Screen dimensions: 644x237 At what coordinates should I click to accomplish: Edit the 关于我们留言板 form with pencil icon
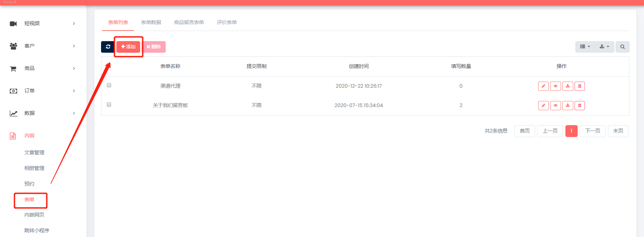tap(543, 105)
